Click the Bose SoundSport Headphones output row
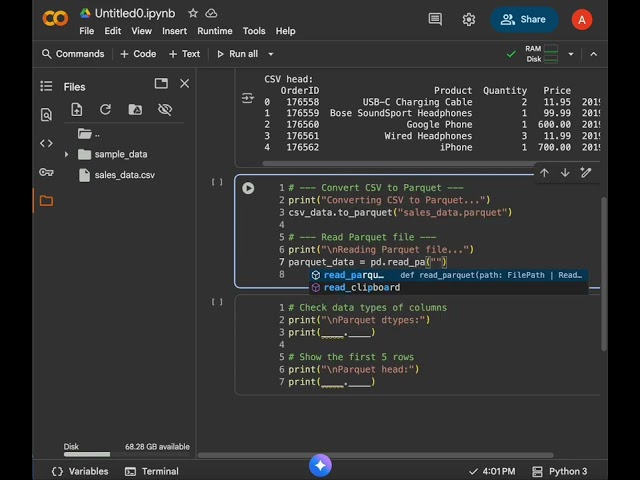The width and height of the screenshot is (640, 480). [431, 113]
